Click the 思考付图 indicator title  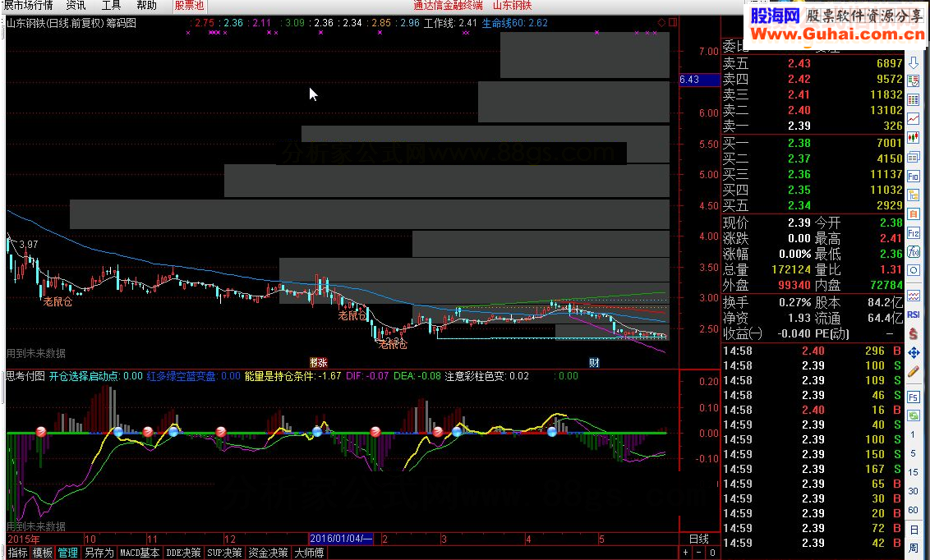coord(25,376)
